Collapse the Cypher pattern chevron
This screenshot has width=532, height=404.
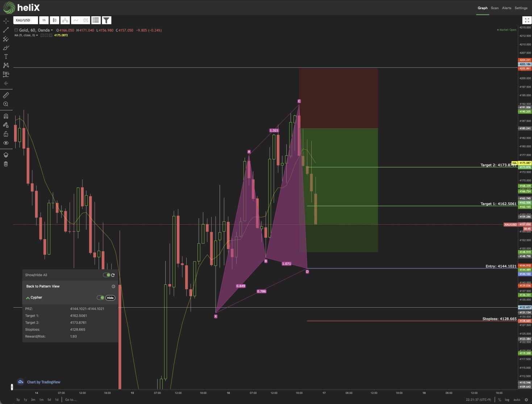28,298
